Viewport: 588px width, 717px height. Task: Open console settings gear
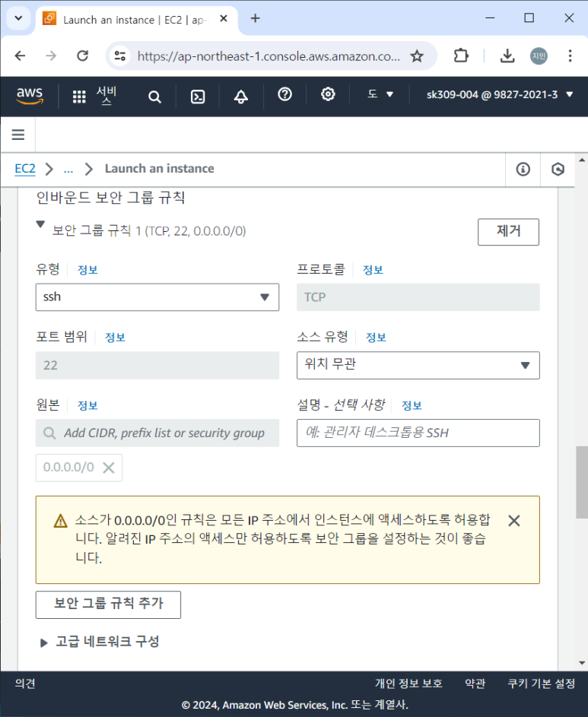[328, 94]
